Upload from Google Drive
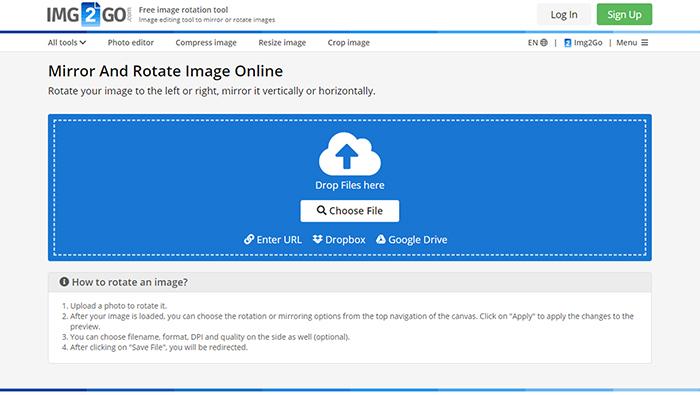The width and height of the screenshot is (700, 395). coord(411,239)
